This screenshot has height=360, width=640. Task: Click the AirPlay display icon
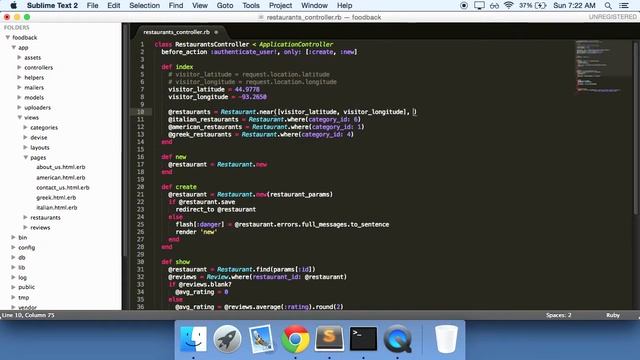click(x=479, y=5)
